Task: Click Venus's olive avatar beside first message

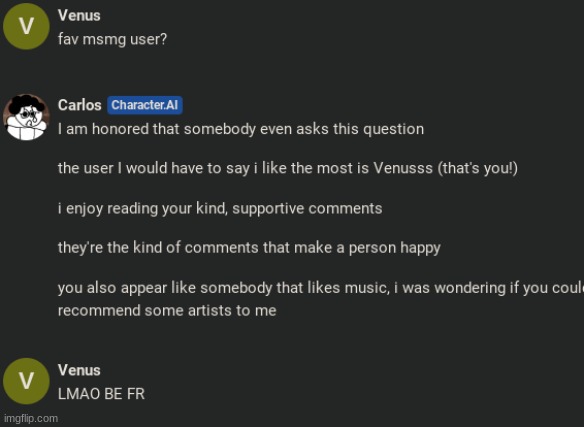Action: (x=26, y=26)
